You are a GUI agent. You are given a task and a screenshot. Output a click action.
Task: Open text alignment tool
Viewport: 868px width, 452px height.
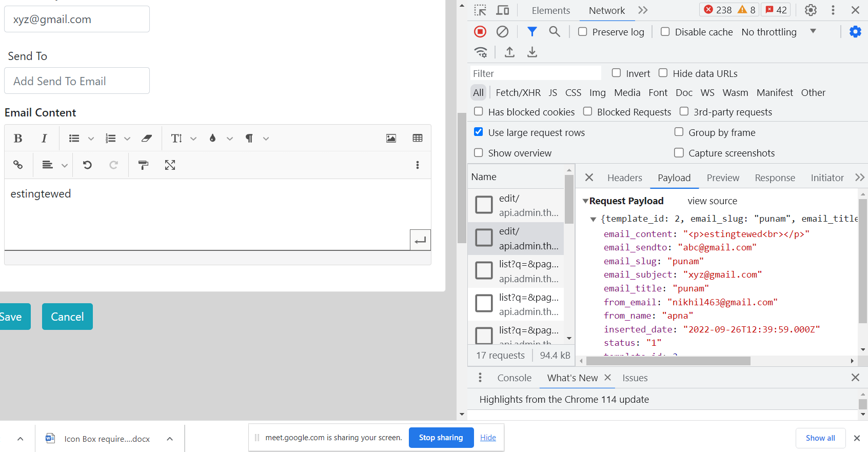(48, 165)
